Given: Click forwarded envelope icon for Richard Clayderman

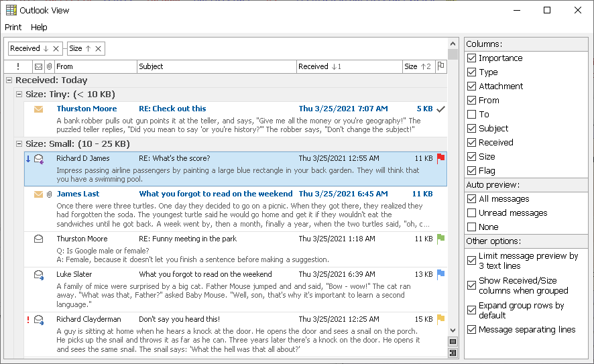Looking at the screenshot, I should click(x=39, y=320).
